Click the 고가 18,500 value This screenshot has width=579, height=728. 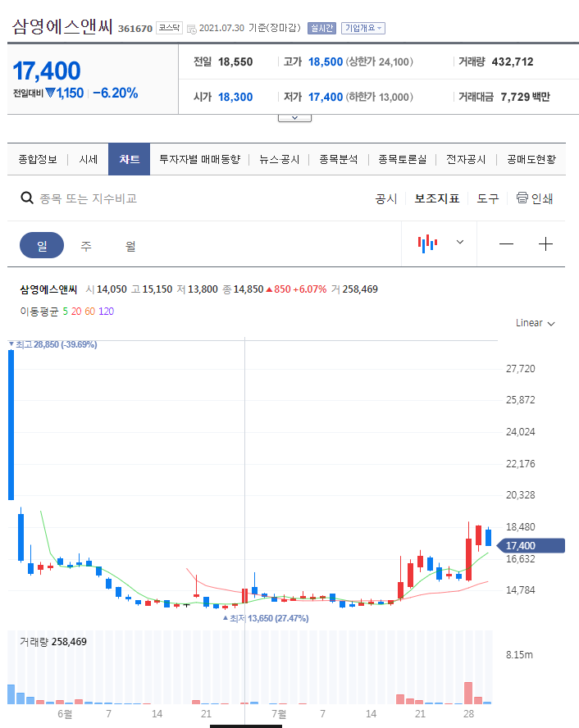pyautogui.click(x=326, y=61)
